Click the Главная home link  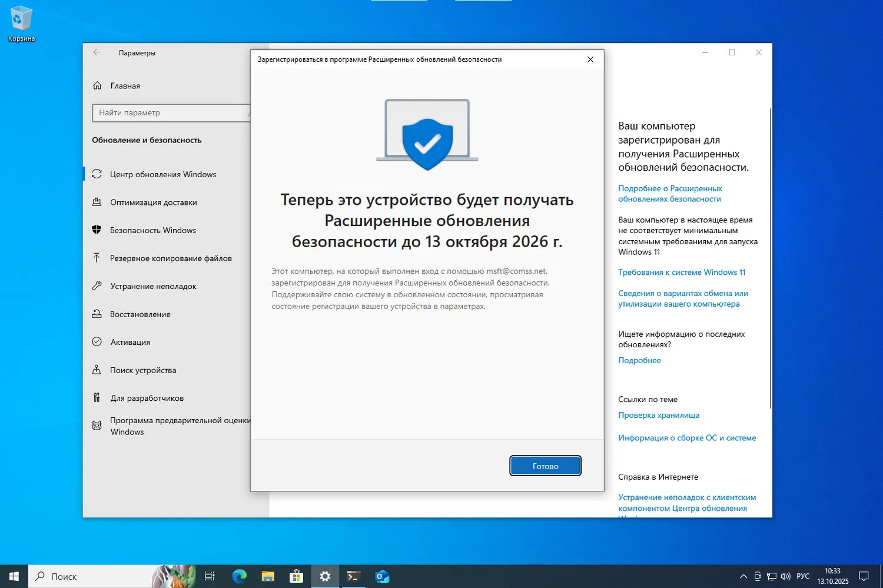pyautogui.click(x=125, y=86)
